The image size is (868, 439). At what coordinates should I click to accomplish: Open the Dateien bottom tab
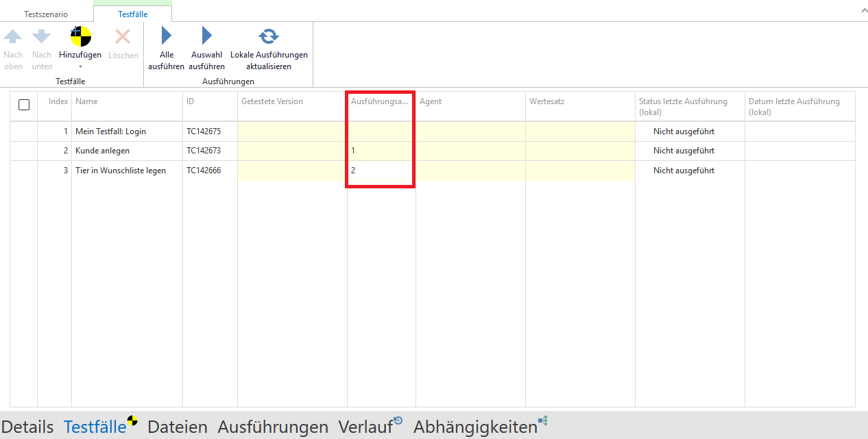click(x=177, y=427)
